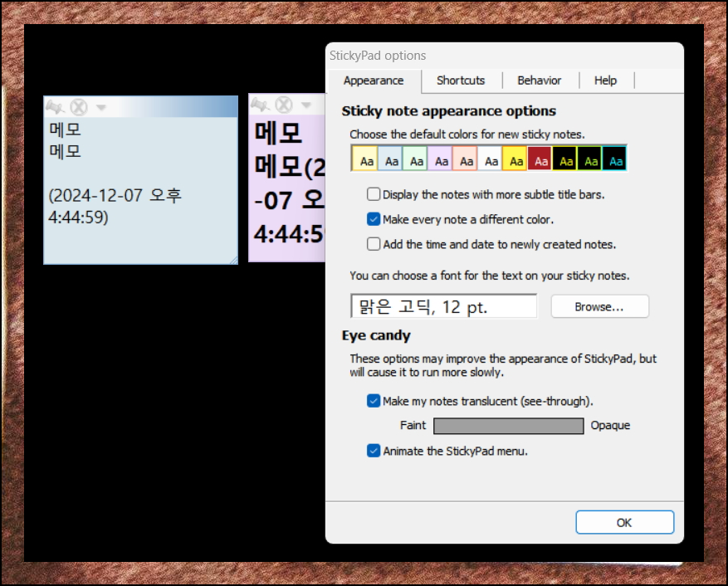Viewport: 728px width, 586px height.
Task: Select black swatch with green text
Action: coord(590,159)
